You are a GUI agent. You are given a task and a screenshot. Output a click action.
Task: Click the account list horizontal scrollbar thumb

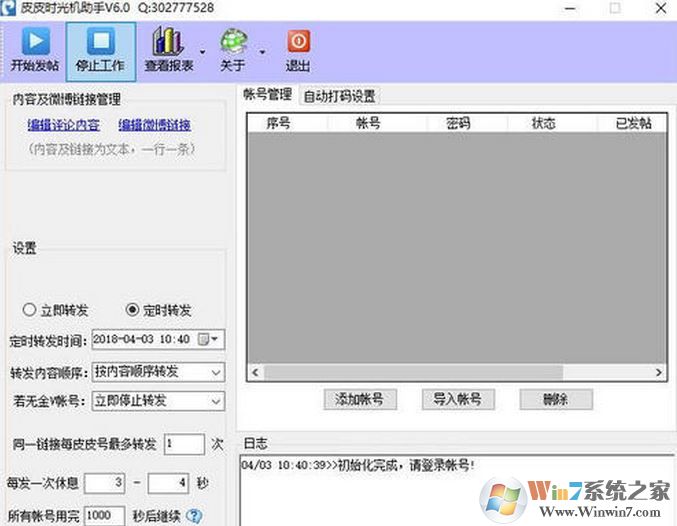tap(414, 372)
